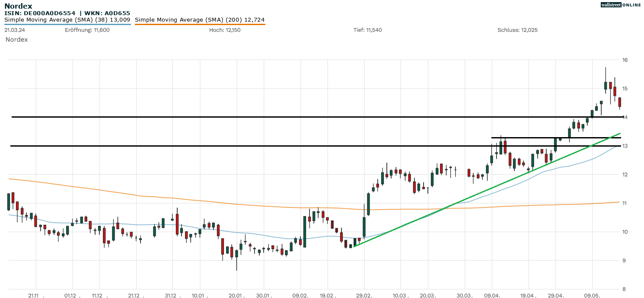Click the 29.02. date on the x-axis

coord(364,296)
